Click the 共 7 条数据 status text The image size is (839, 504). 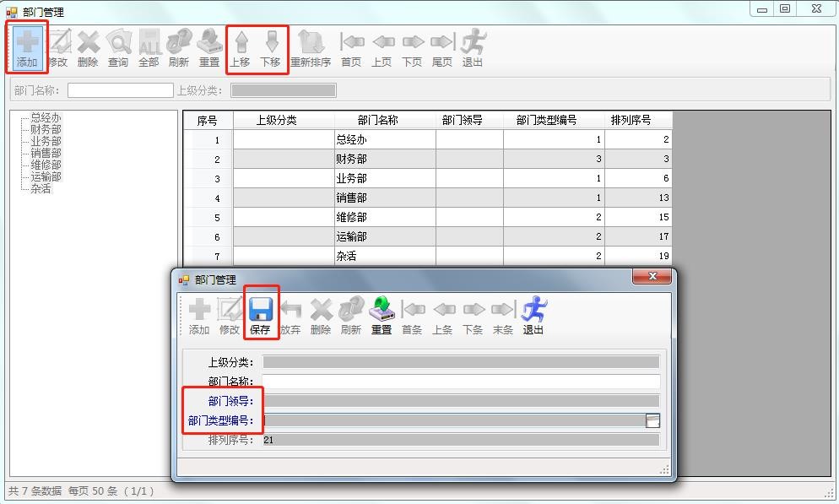(35, 490)
